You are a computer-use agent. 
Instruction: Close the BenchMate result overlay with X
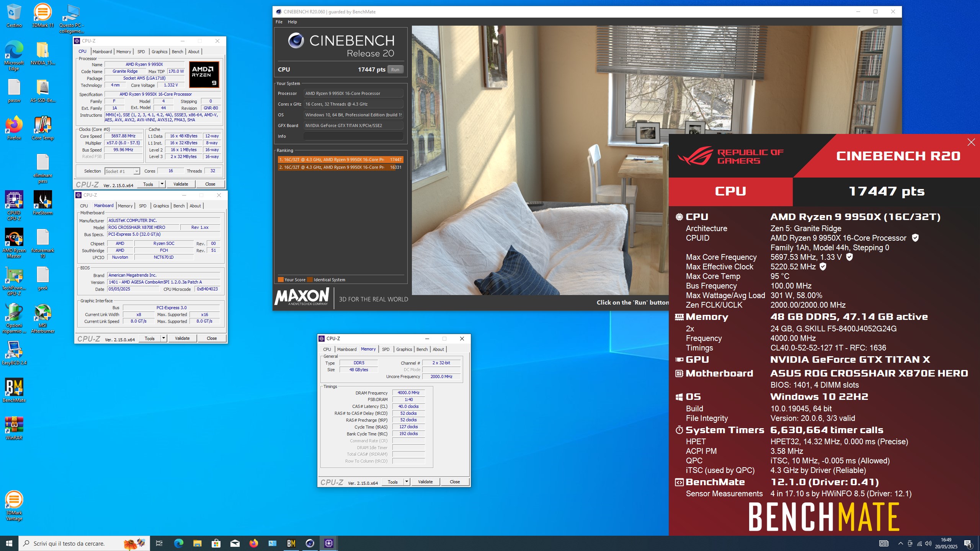[x=971, y=142]
